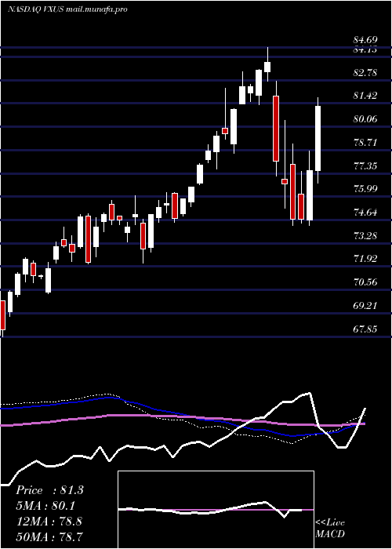
Task: Click inside the Live MACD inset chart
Action: pyautogui.click(x=216, y=510)
